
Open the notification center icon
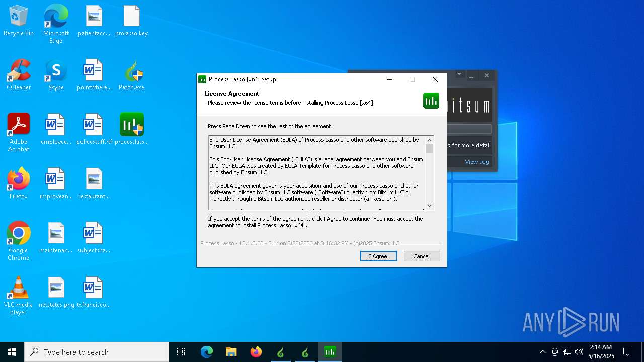[x=627, y=352]
